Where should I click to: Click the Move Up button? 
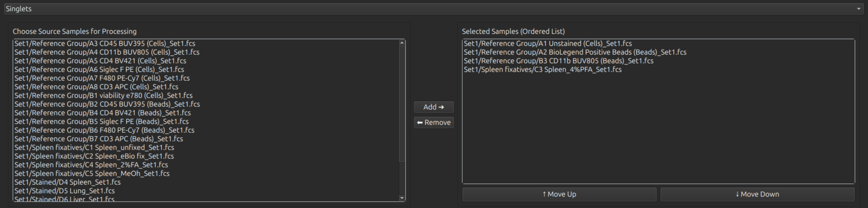[x=559, y=194]
